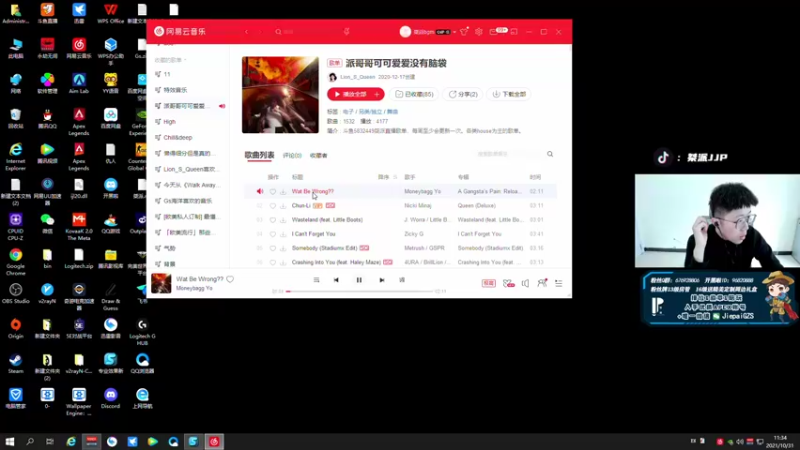Screen dimensions: 800x450
Task: Like the song I Can't Forget You
Action: click(x=273, y=234)
